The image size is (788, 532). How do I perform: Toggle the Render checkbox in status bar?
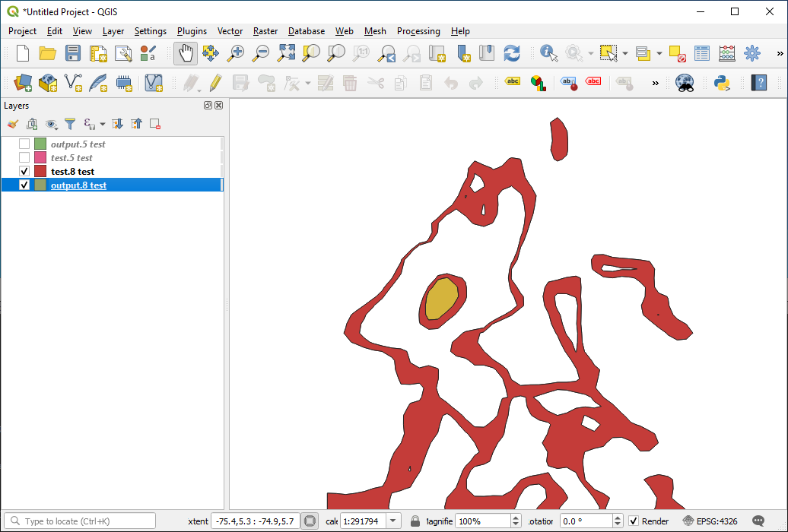[x=634, y=521]
